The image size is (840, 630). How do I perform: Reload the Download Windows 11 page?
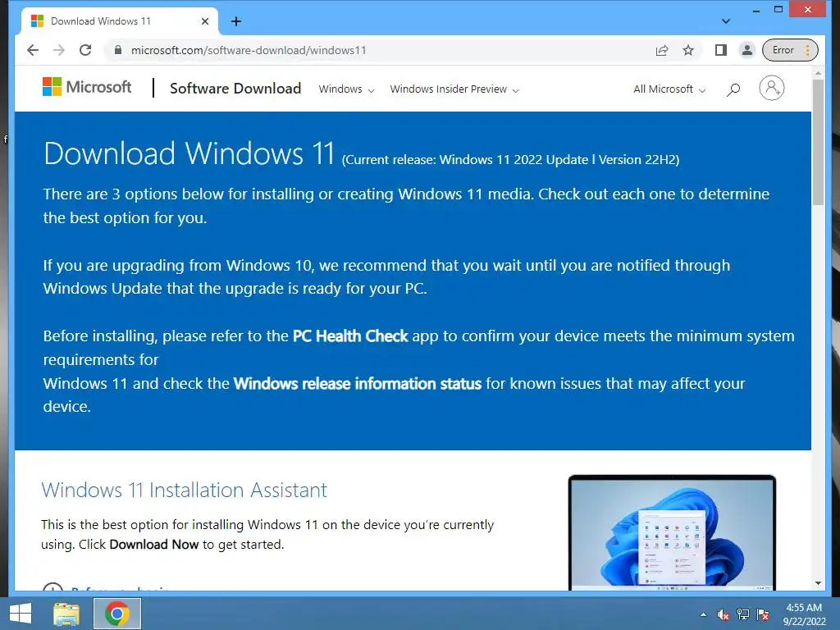coord(85,50)
